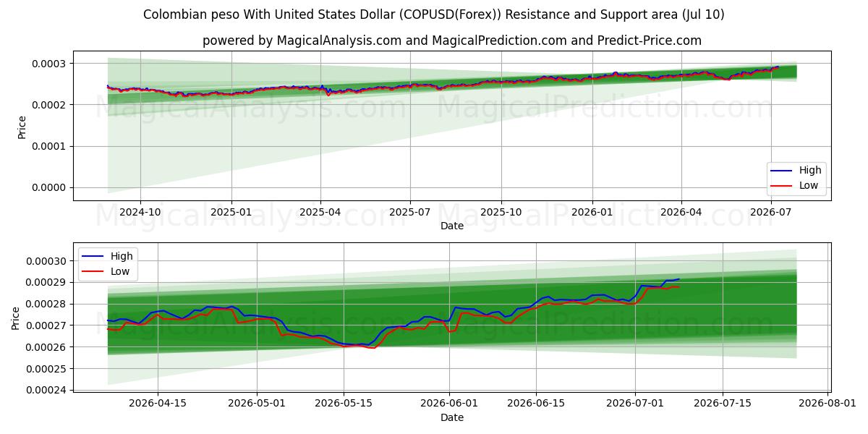Click the top chart x-axis label 2026-04
The image size is (868, 434).
coord(681,212)
